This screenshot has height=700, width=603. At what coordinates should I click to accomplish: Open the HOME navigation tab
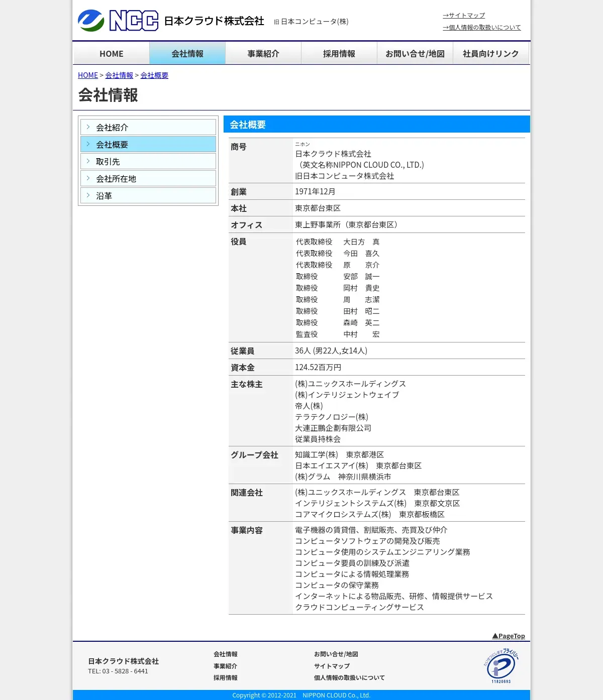[x=112, y=53]
